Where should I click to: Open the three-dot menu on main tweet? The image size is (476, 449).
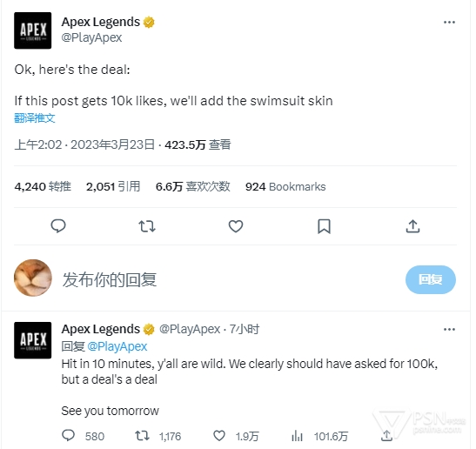pos(449,22)
